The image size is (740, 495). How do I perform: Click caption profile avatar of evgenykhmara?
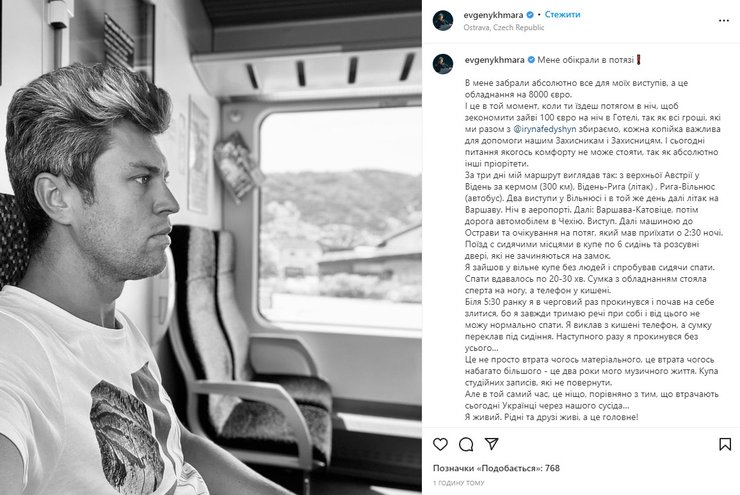(443, 64)
